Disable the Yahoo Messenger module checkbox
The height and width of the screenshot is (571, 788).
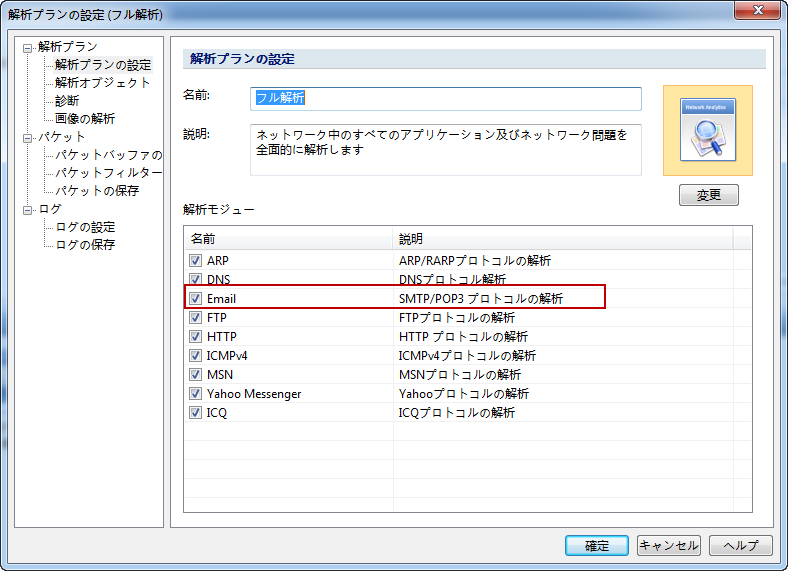195,394
